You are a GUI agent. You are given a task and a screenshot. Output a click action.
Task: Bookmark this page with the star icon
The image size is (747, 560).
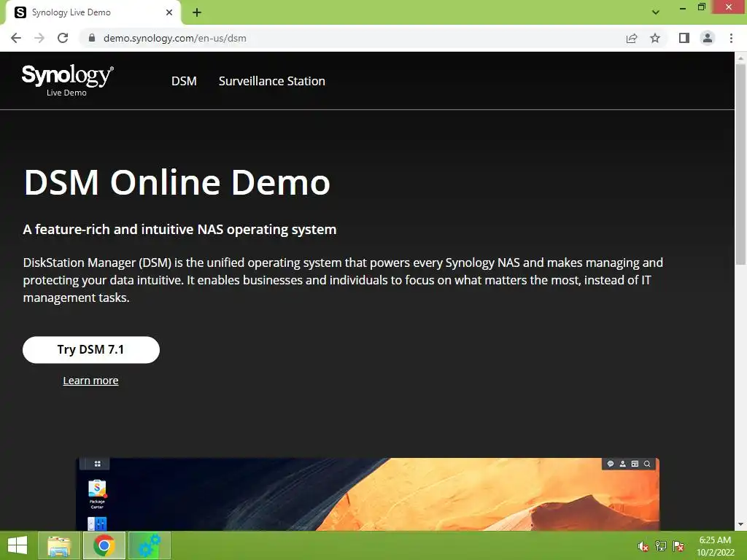(x=655, y=38)
